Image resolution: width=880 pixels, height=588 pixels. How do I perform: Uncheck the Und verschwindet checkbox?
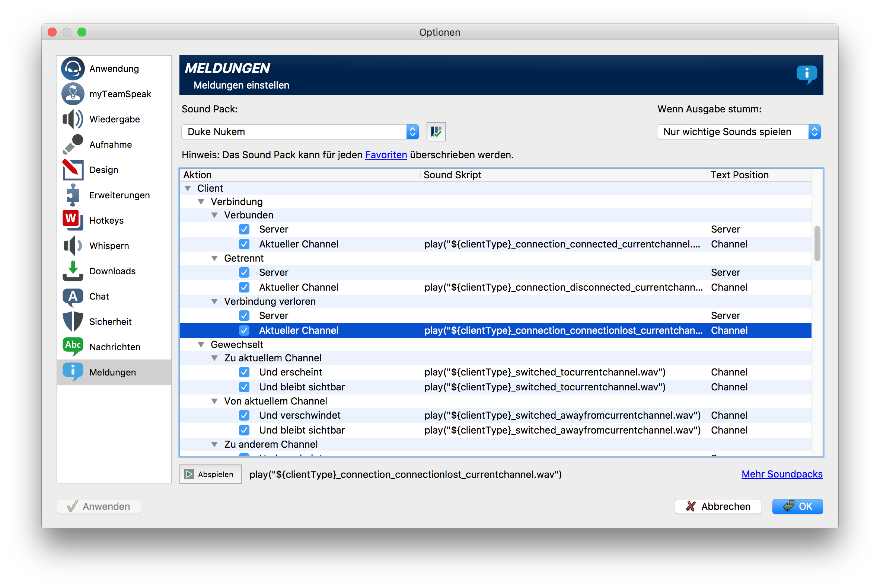[x=244, y=415]
